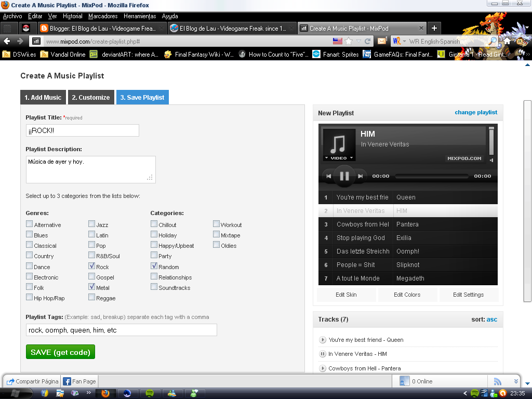Click the 'change playlist' link
Image resolution: width=532 pixels, height=399 pixels.
click(476, 112)
